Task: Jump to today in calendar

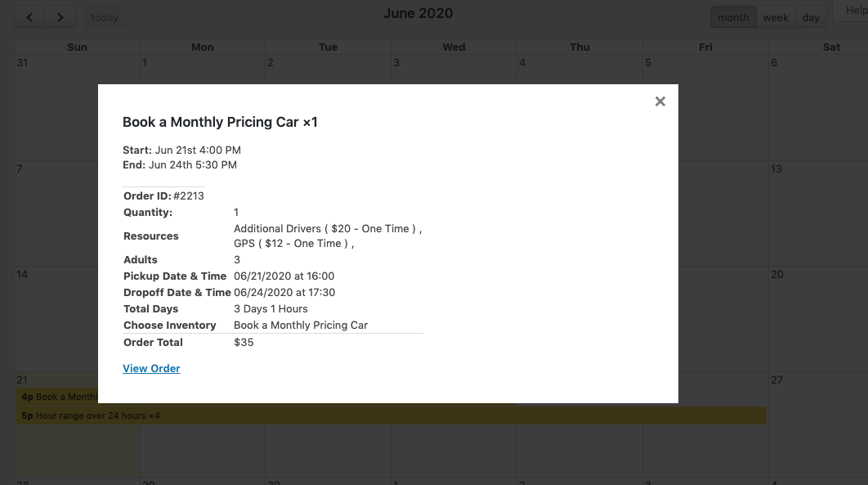Action: click(x=105, y=17)
